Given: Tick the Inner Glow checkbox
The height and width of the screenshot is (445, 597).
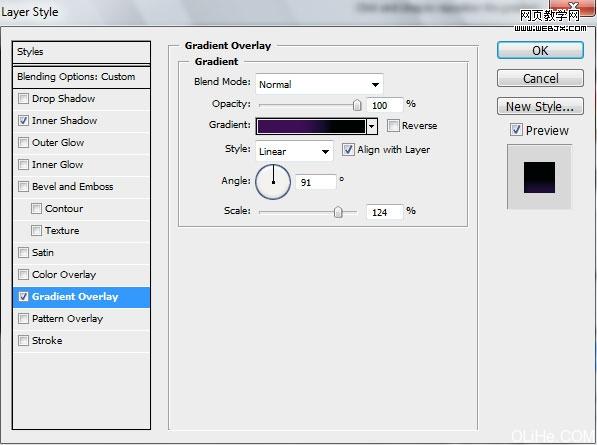Looking at the screenshot, I should (x=23, y=165).
